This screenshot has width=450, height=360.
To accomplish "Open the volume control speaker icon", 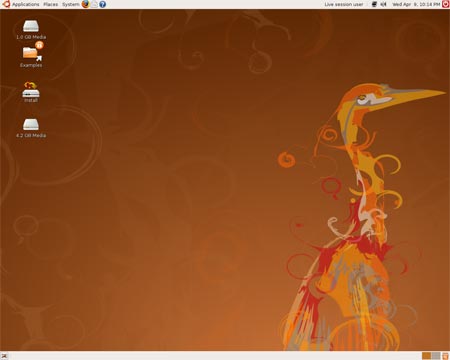I will [x=383, y=4].
